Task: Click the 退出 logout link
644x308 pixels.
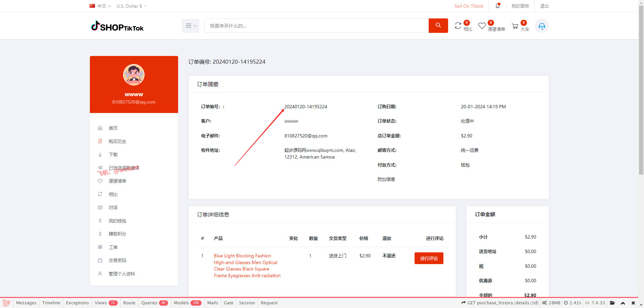Action: point(544,6)
